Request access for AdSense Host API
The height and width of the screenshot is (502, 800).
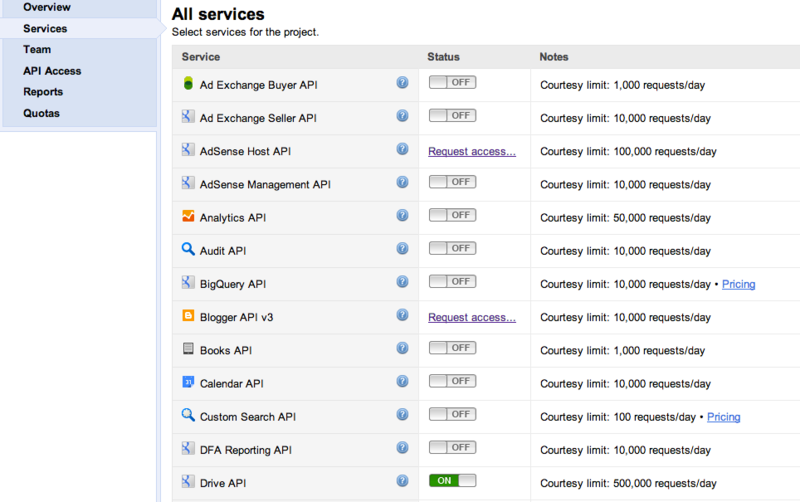pyautogui.click(x=472, y=151)
